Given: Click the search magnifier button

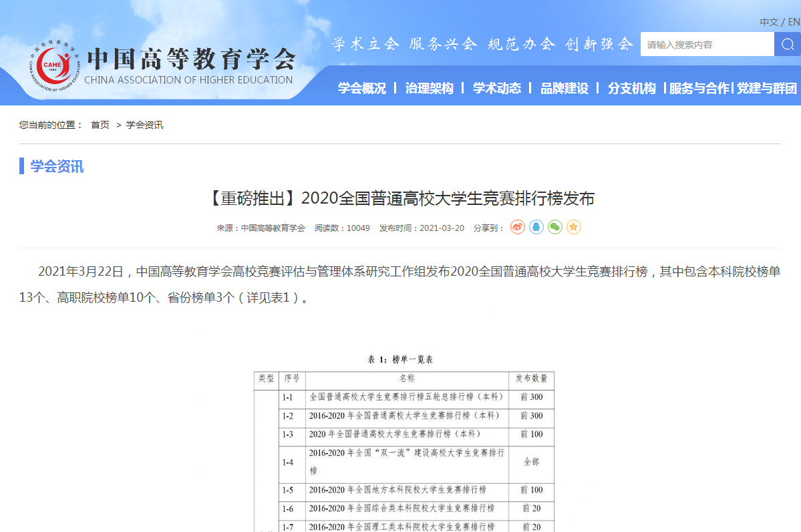Looking at the screenshot, I should tap(787, 45).
